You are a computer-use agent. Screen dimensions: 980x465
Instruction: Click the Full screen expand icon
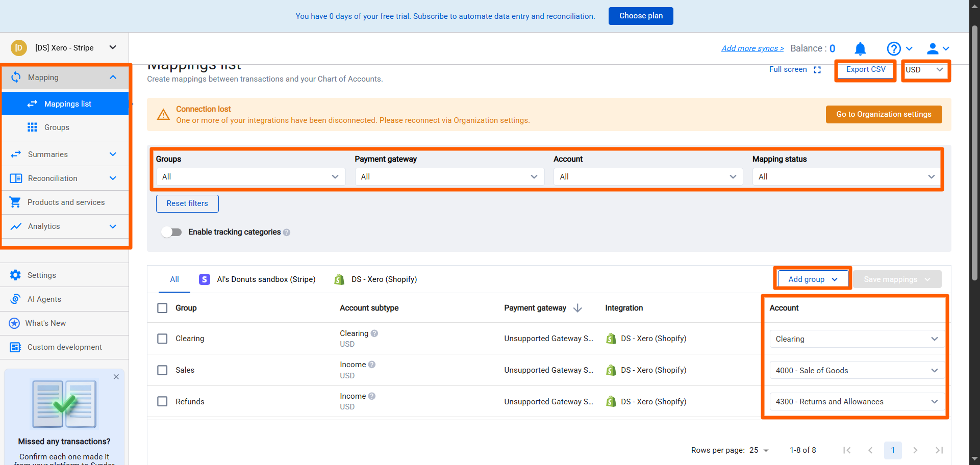[817, 70]
